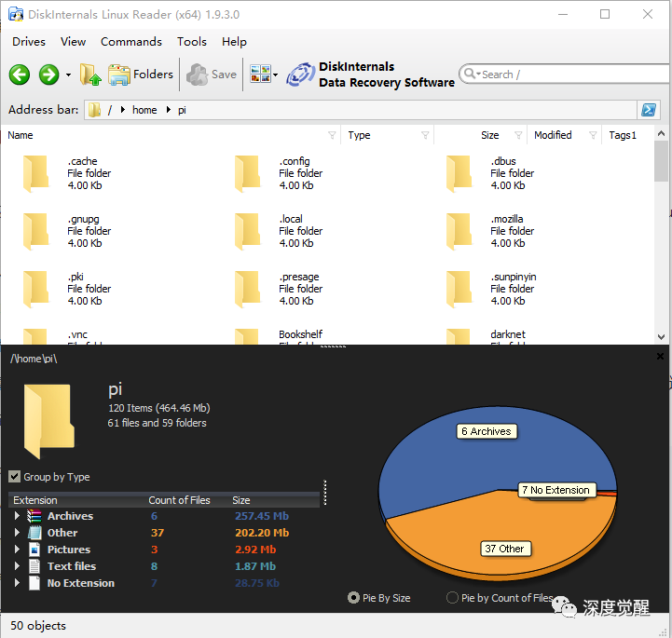Select the .pki folder icon
This screenshot has height=638, width=672.
pyautogui.click(x=36, y=289)
